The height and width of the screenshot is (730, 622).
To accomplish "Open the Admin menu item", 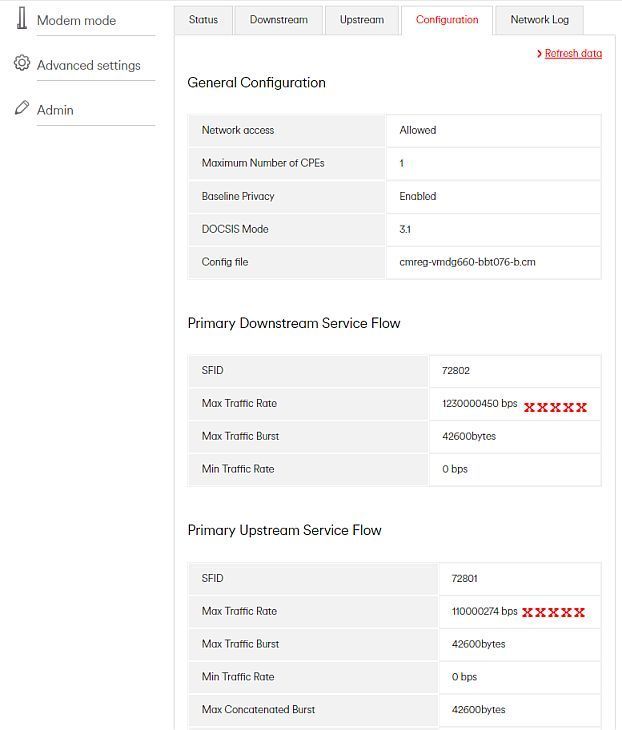I will 55,110.
